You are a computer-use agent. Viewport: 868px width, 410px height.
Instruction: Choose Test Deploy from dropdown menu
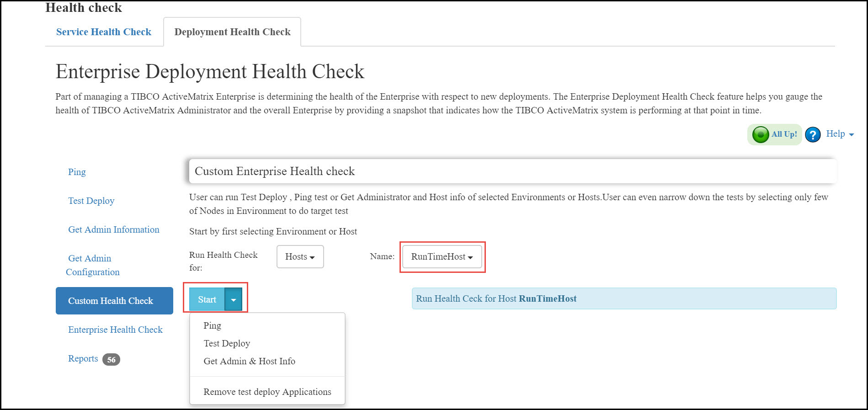click(227, 343)
